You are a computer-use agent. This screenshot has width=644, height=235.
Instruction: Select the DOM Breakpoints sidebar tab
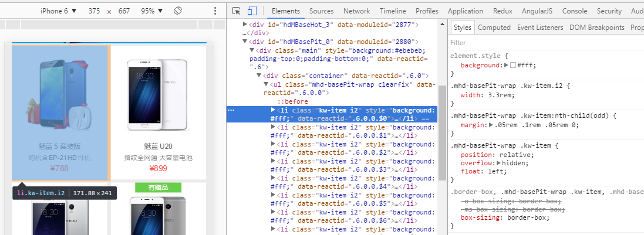[x=597, y=28]
